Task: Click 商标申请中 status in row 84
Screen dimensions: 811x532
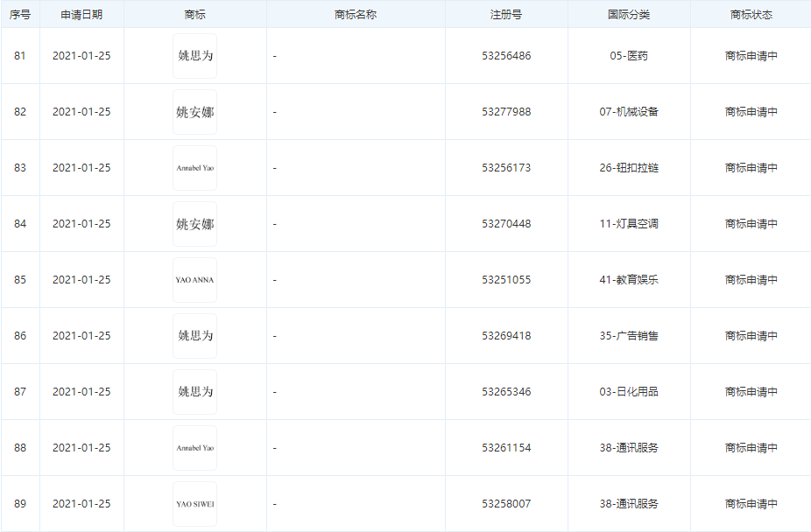Action: 751,224
